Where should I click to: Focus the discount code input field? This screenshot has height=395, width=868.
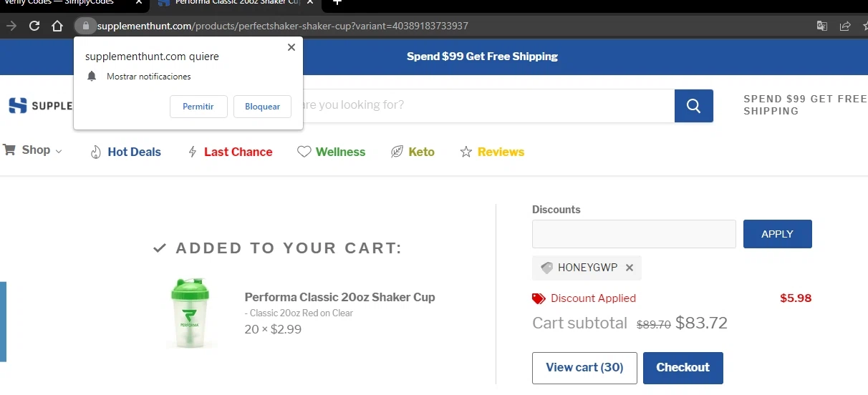click(634, 234)
